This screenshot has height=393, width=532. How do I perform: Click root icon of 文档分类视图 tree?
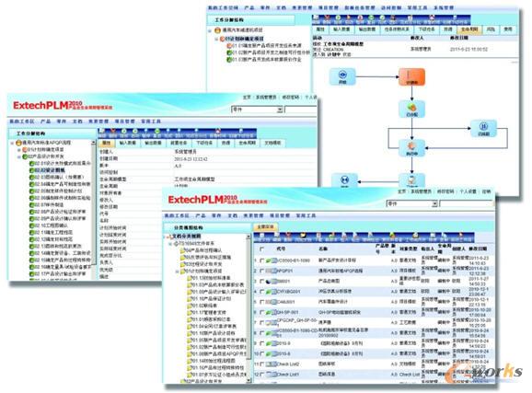pos(169,237)
